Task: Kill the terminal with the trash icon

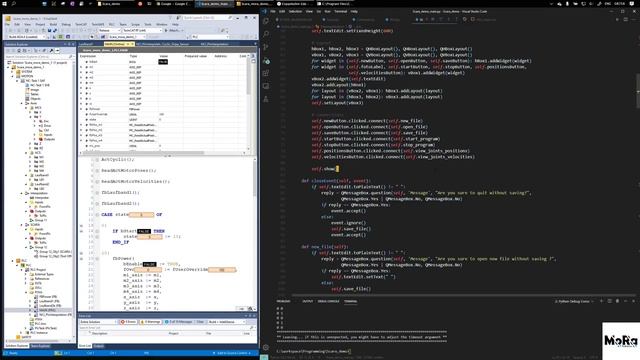Action: click(x=617, y=301)
